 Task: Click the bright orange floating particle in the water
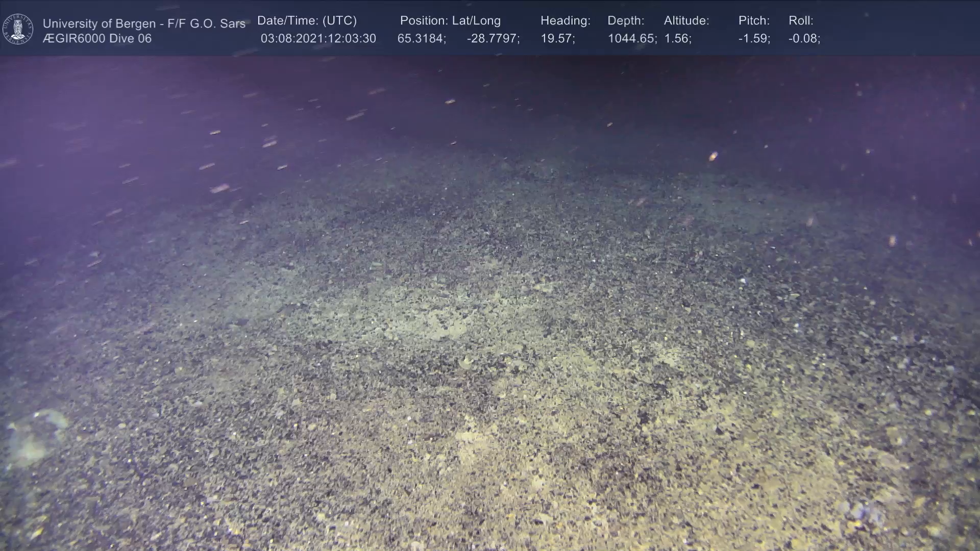[x=713, y=156]
